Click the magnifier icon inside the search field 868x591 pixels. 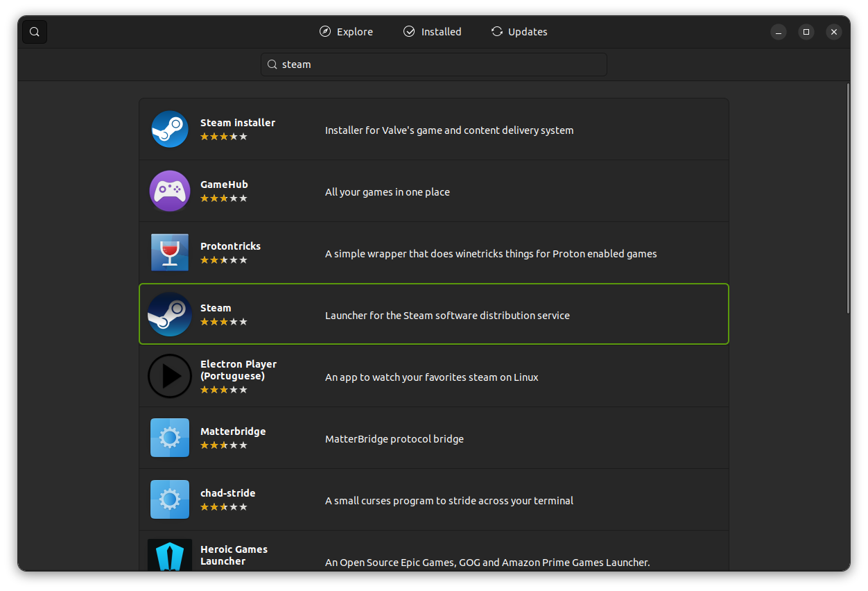click(272, 64)
